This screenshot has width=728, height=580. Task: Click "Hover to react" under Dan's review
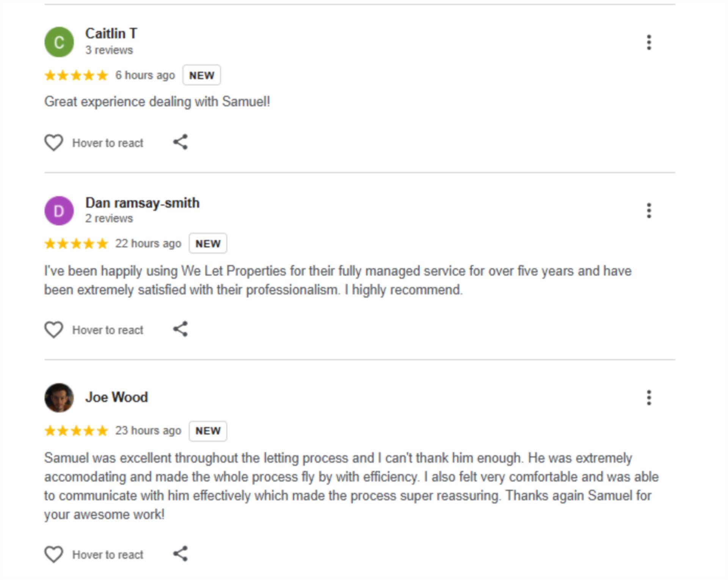(x=108, y=330)
